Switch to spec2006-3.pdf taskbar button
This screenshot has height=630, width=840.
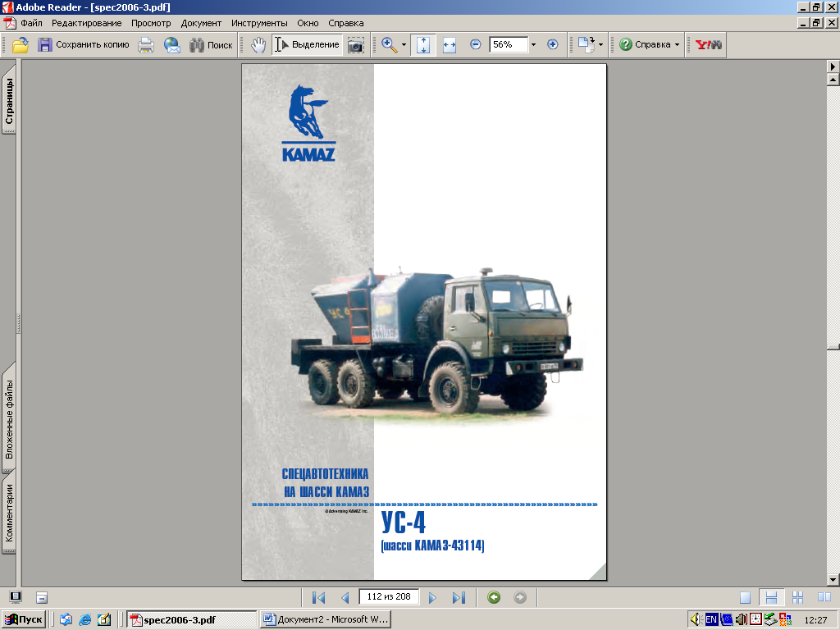pyautogui.click(x=192, y=620)
